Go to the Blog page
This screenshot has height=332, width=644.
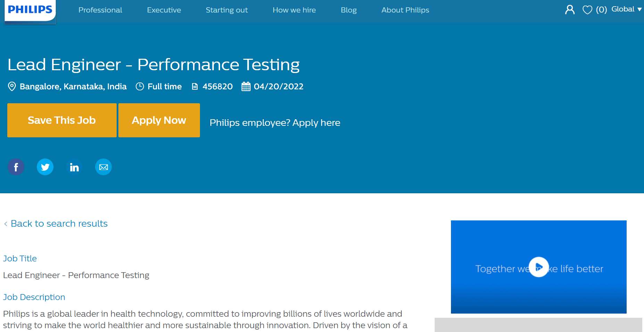(349, 10)
